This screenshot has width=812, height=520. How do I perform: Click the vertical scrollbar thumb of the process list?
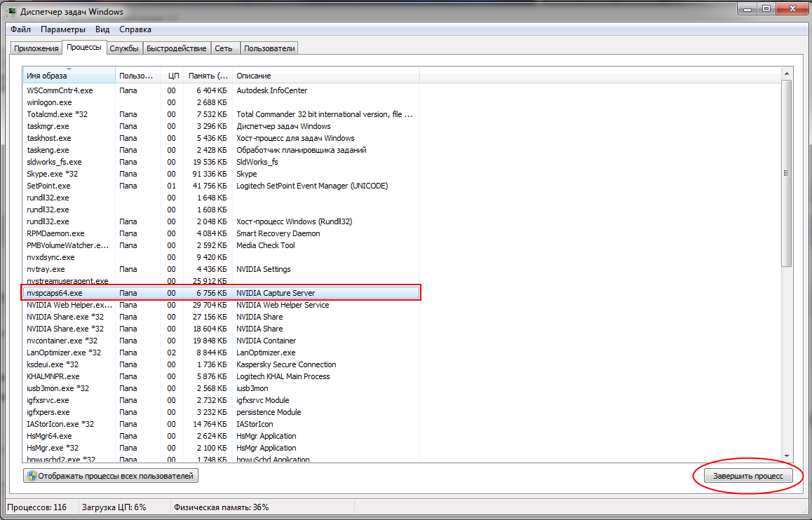pyautogui.click(x=787, y=173)
